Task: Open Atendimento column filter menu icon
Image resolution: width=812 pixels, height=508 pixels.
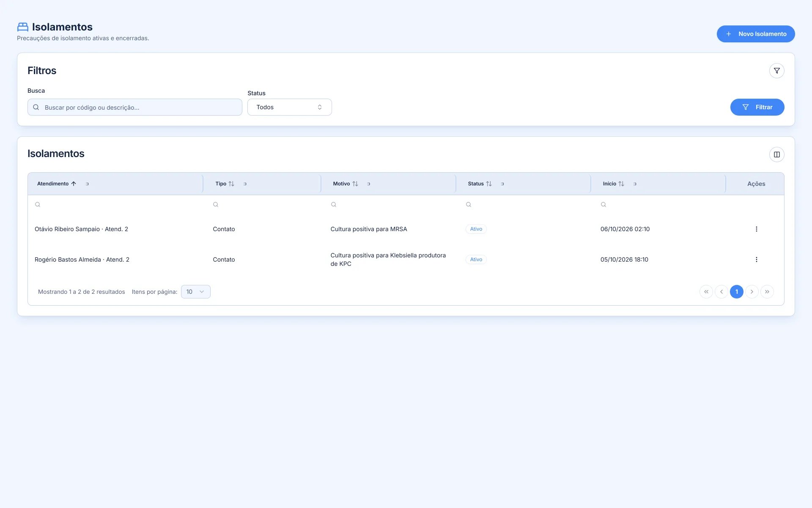Action: pyautogui.click(x=87, y=184)
